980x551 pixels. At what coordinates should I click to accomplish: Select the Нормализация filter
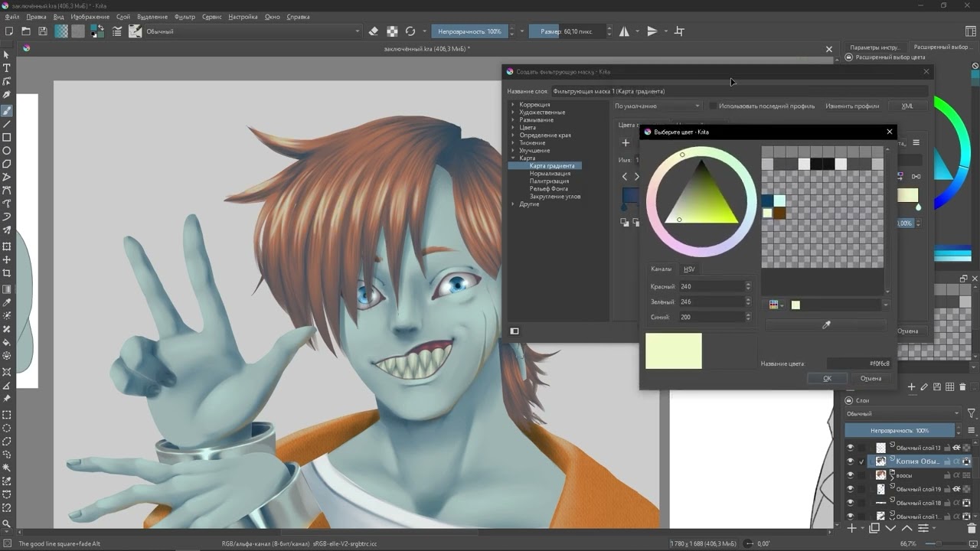550,174
